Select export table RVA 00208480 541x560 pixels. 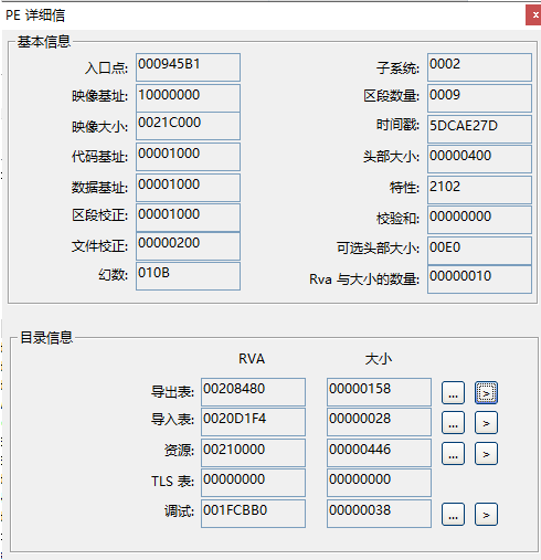253,392
